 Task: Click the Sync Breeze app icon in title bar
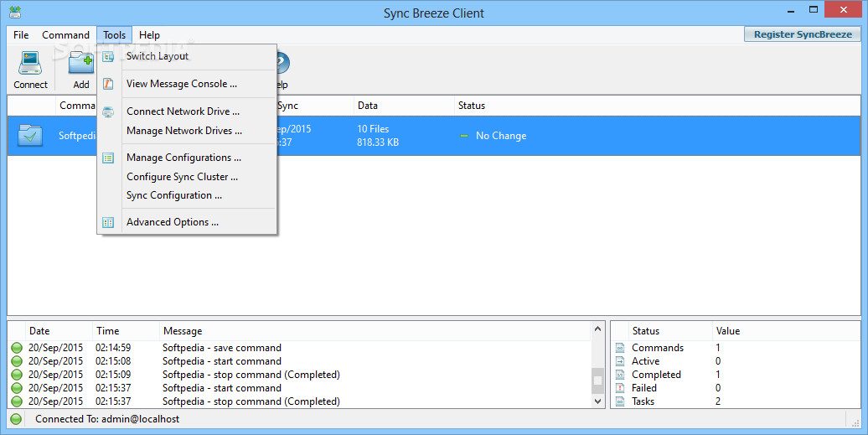(x=15, y=12)
